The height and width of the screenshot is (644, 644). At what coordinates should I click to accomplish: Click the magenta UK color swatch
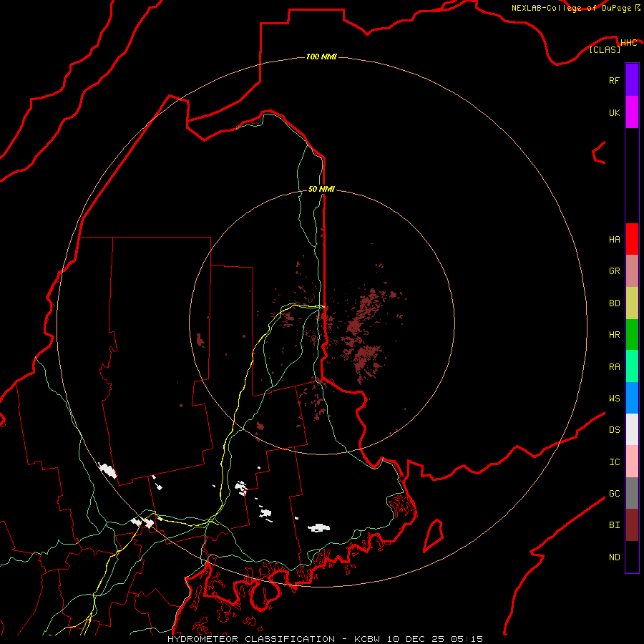pos(632,112)
